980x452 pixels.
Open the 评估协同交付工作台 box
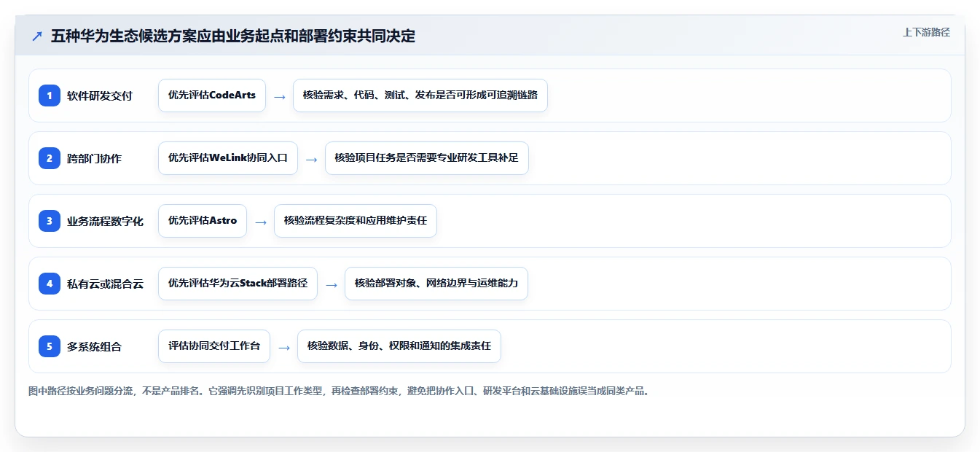[x=214, y=346]
